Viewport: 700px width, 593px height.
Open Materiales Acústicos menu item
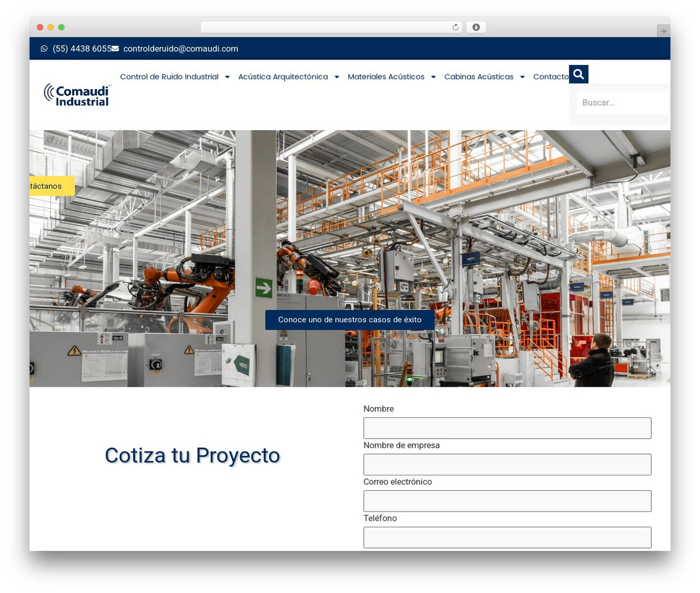pos(386,77)
